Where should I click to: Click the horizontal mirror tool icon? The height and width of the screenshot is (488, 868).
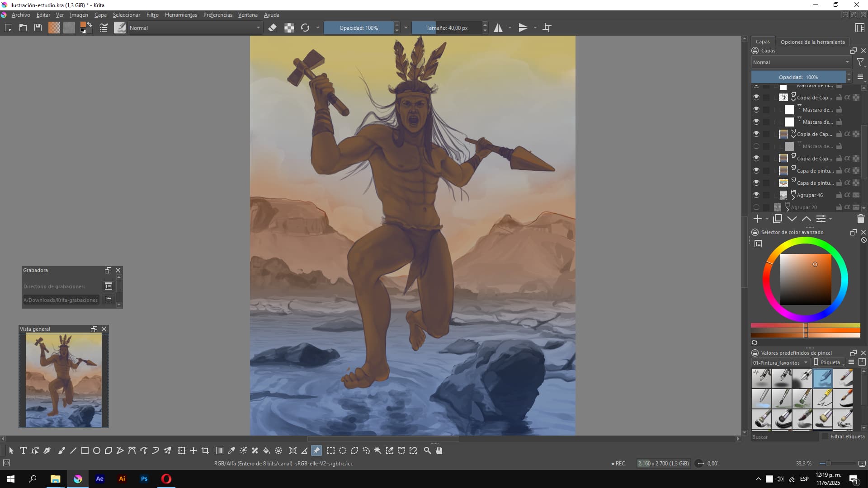point(498,28)
